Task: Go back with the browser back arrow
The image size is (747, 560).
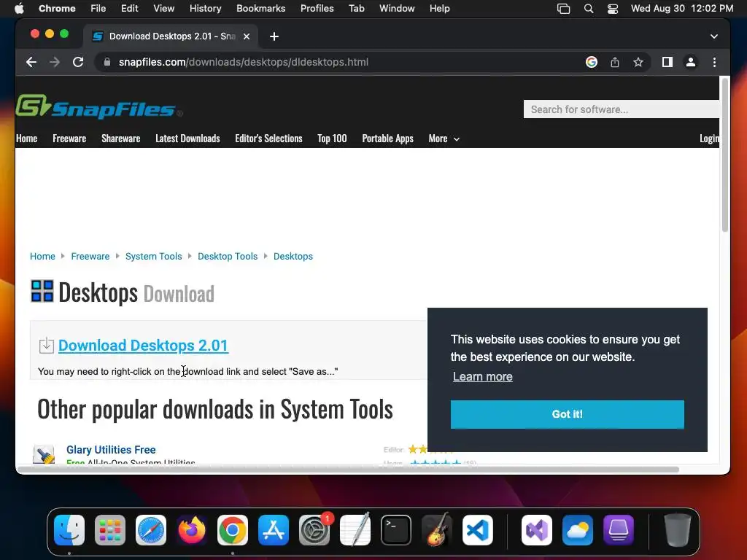Action: 31,62
